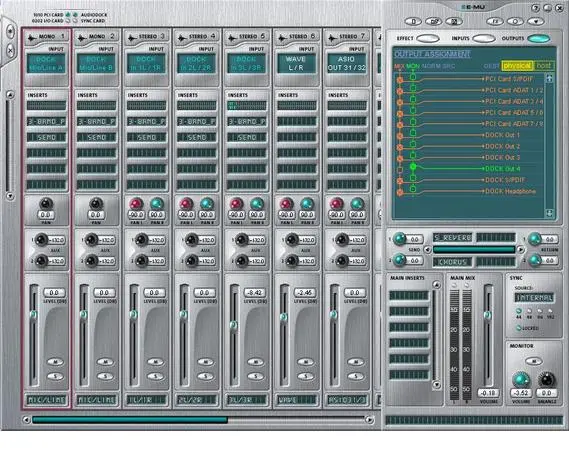Screen dimensions: 569x450
Task: Mute the Stereo 7 ASIO strip
Action: click(x=356, y=362)
